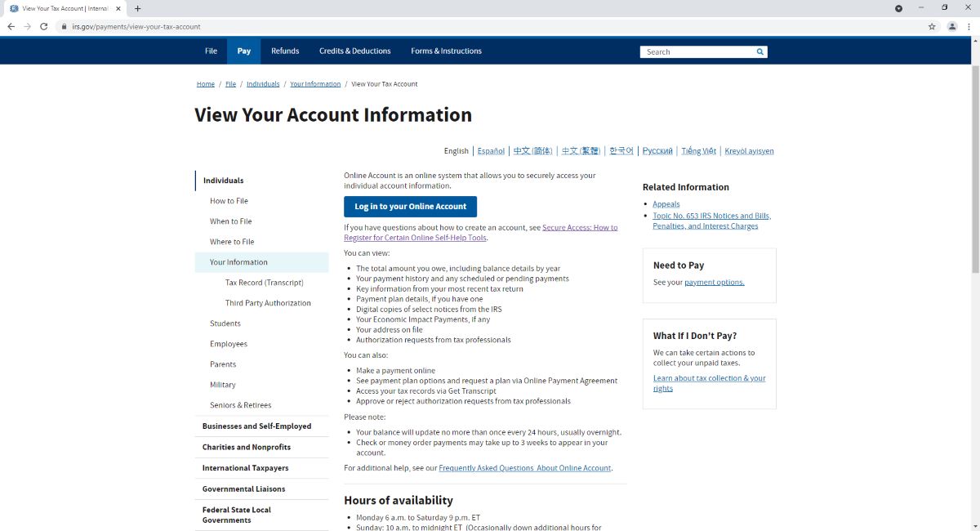Click into the Search input field
Viewport: 980px width, 531px height.
[x=697, y=51]
